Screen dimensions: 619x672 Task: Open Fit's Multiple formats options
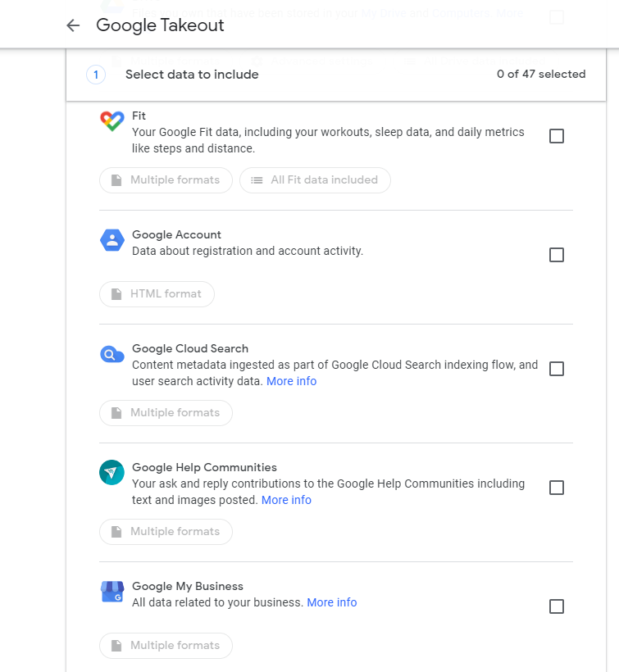pos(166,180)
